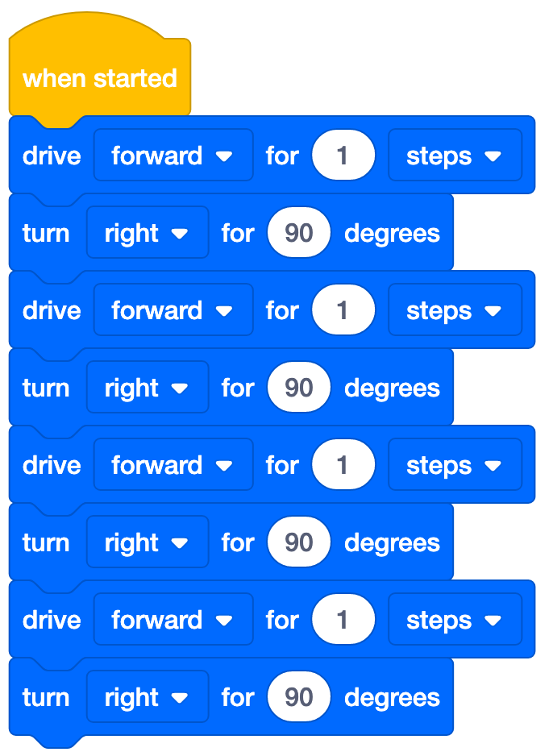This screenshot has height=756, width=553.
Task: Edit the steps value in the first drive block
Action: click(343, 155)
